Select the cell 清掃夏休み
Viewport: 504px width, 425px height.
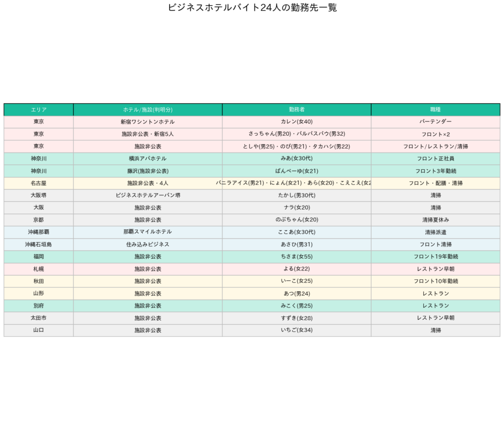click(x=436, y=220)
